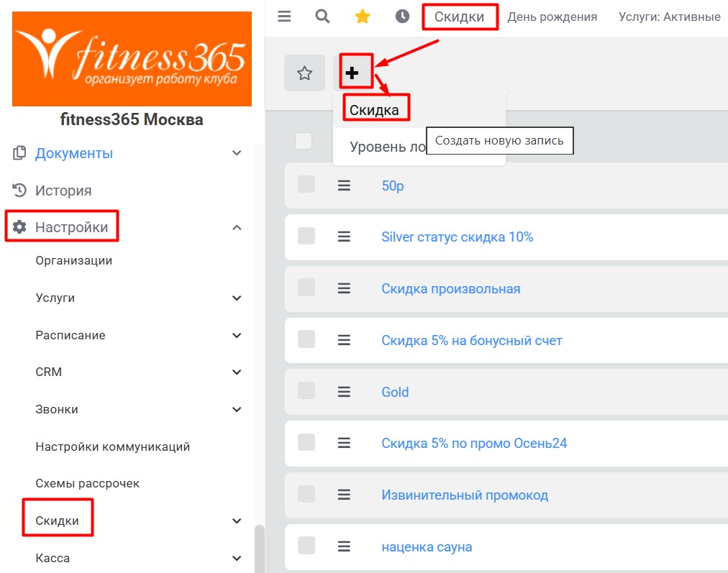Open the Silver статус скидка 10% link
The height and width of the screenshot is (573, 728).
[458, 237]
